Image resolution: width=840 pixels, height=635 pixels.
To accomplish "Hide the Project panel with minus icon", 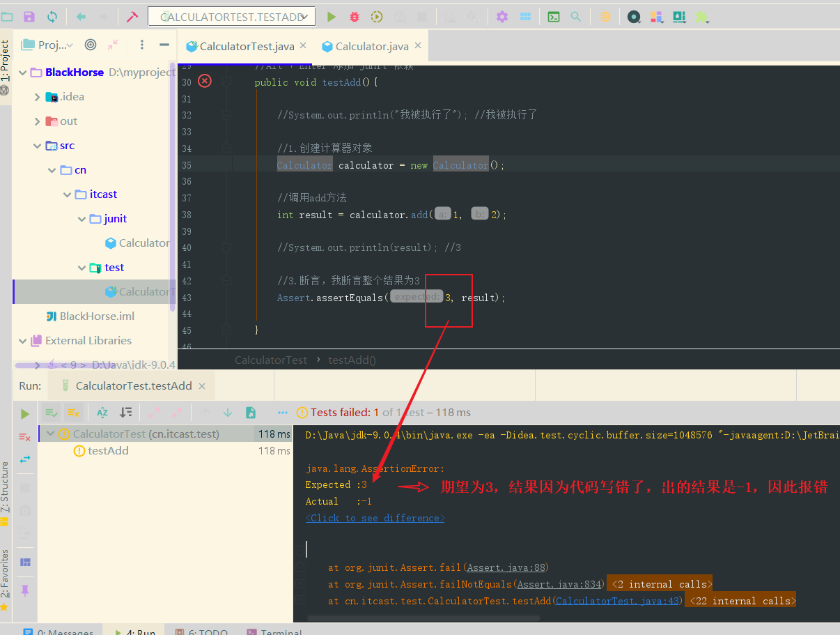I will (164, 45).
